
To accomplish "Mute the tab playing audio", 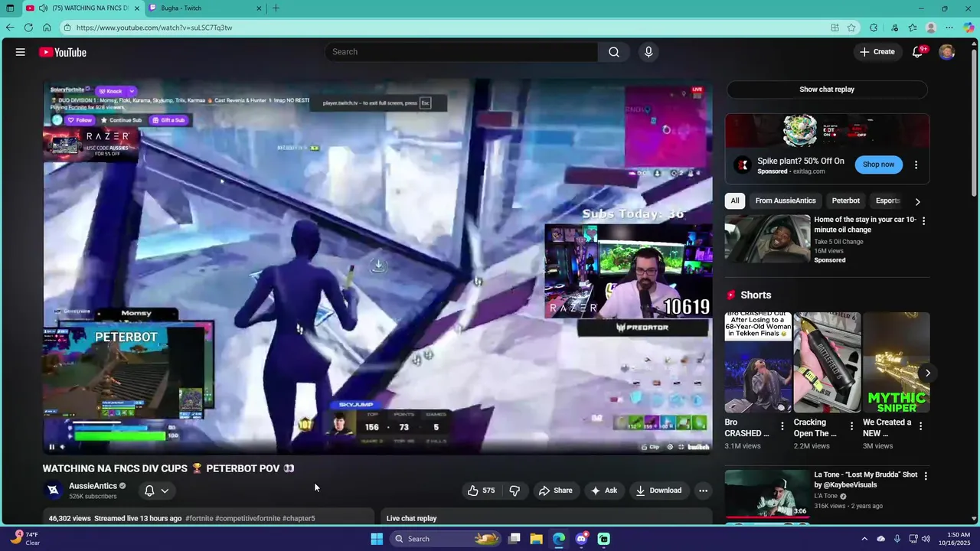I will 43,8.
